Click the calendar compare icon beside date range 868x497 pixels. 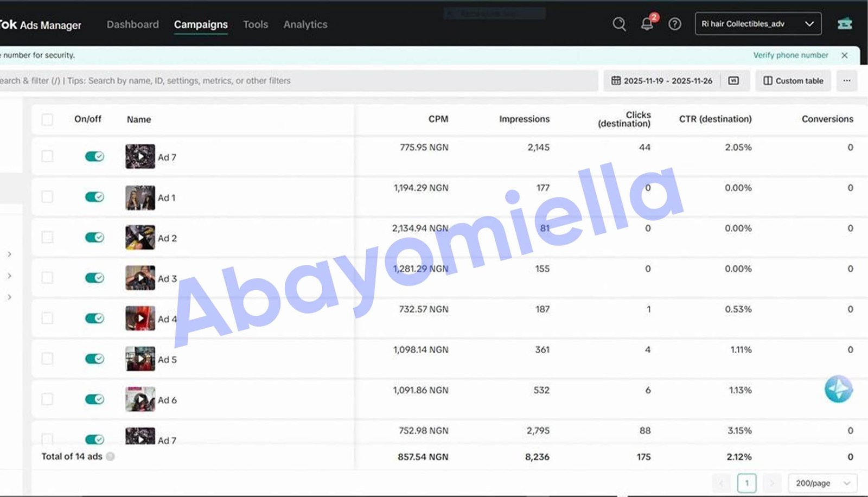pyautogui.click(x=733, y=81)
